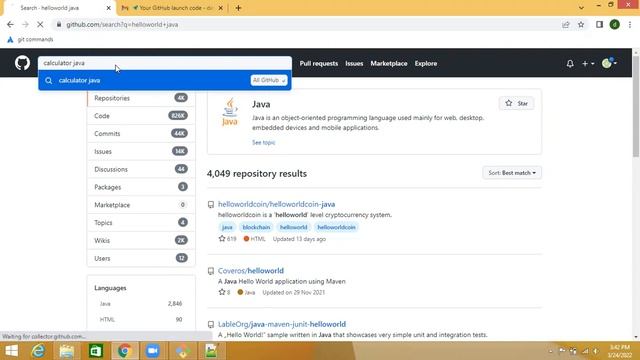Open the browser side panel
Image resolution: width=640 pixels, height=360 pixels.
tap(599, 24)
